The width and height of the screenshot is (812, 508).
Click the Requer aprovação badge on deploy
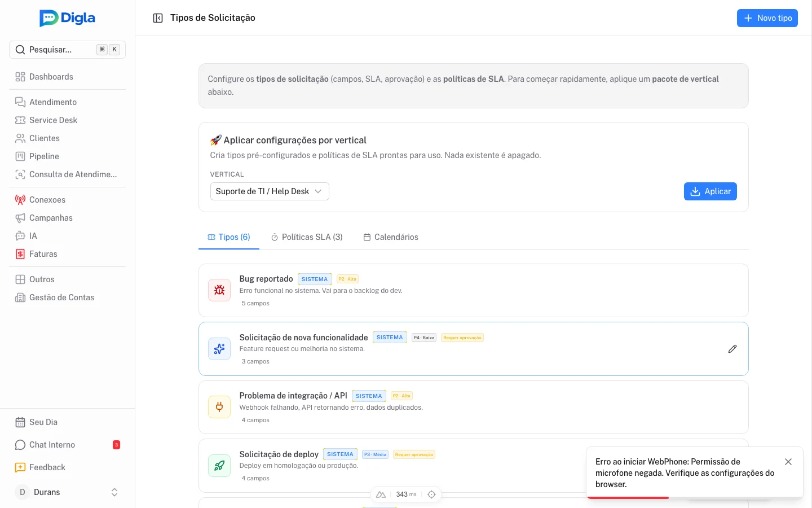(x=414, y=454)
